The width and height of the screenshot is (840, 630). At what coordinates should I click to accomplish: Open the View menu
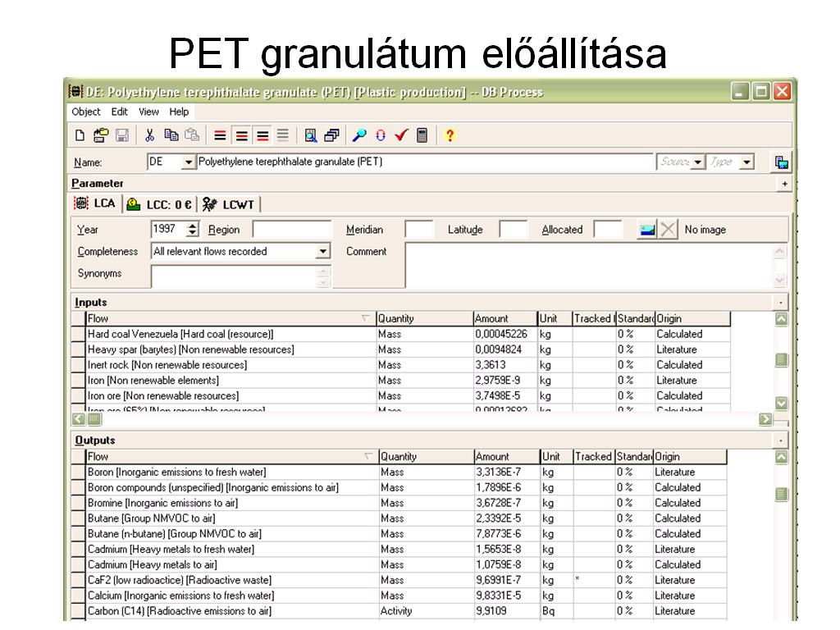click(148, 112)
